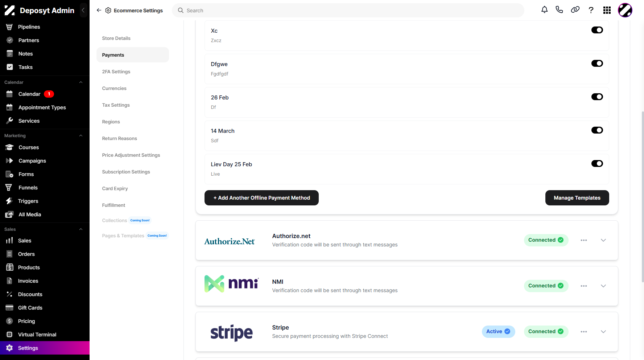Open Settings in the sidebar
This screenshot has height=360, width=644.
(45, 348)
